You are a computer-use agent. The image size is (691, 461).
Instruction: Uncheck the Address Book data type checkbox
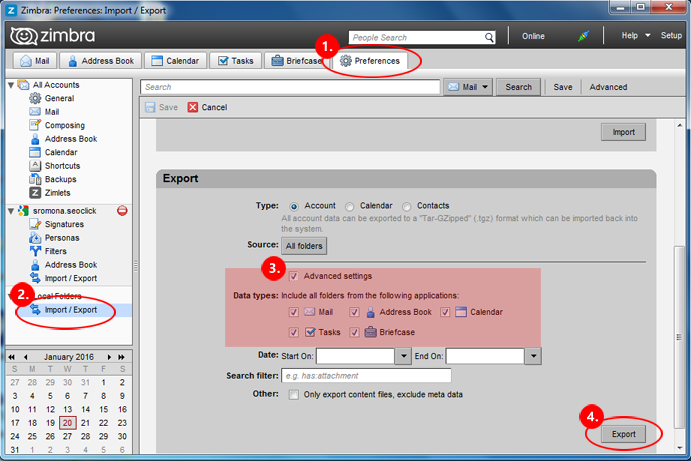354,312
